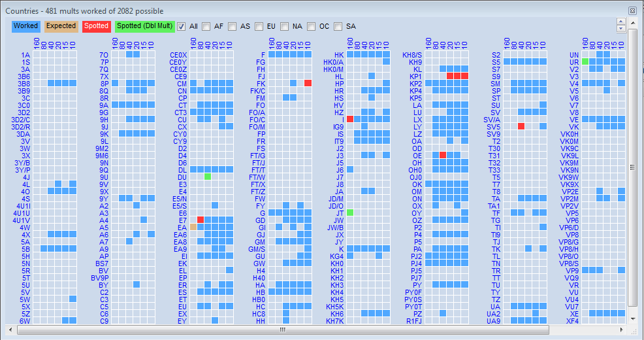The width and height of the screenshot is (644, 340).
Task: Select the DL country label
Action: (x=182, y=169)
